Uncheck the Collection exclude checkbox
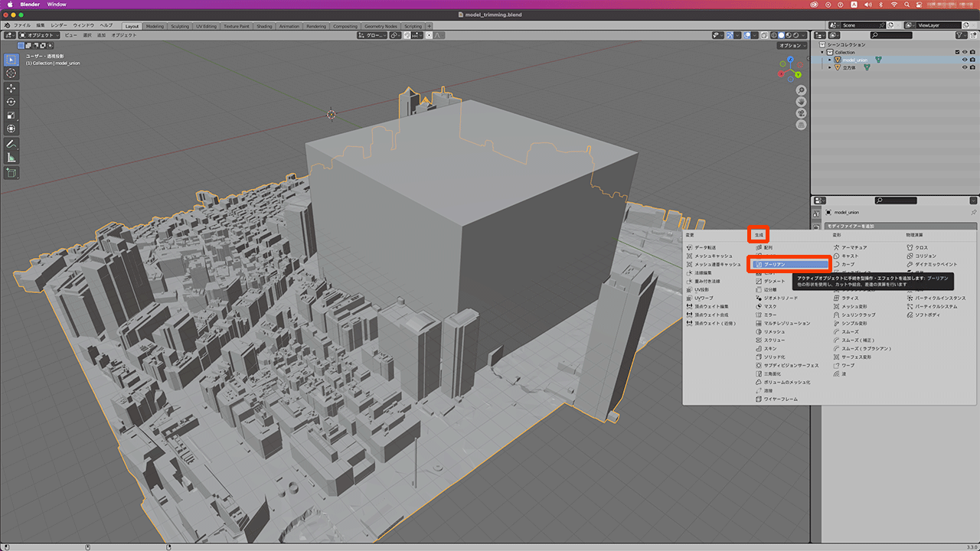The image size is (980, 551). (957, 52)
